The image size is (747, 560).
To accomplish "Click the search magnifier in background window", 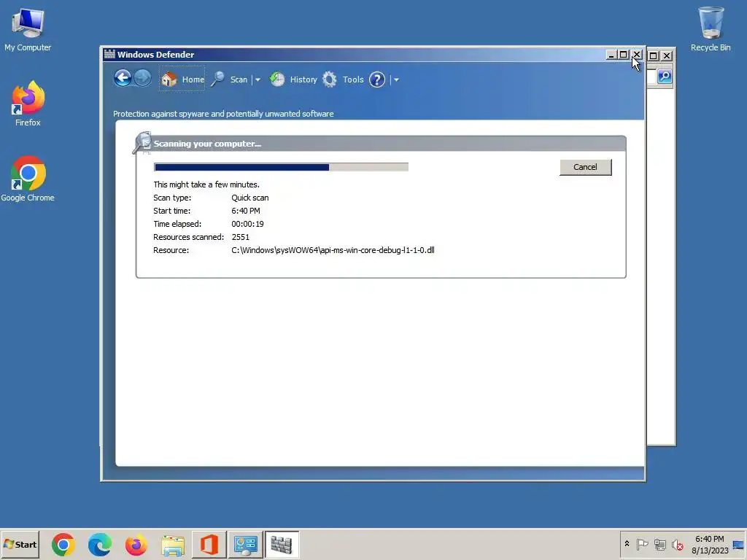I will (x=665, y=76).
